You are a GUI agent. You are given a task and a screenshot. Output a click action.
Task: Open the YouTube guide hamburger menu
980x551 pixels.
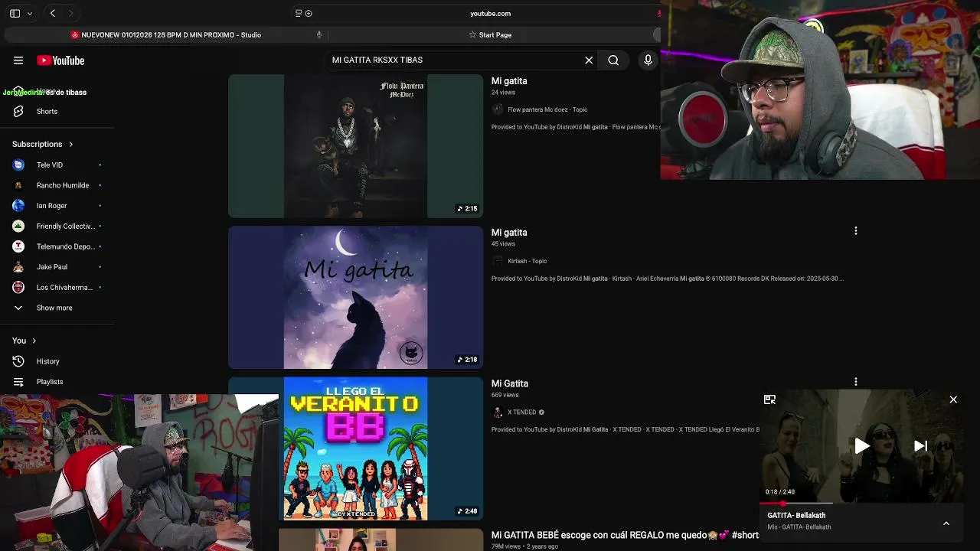coord(18,60)
